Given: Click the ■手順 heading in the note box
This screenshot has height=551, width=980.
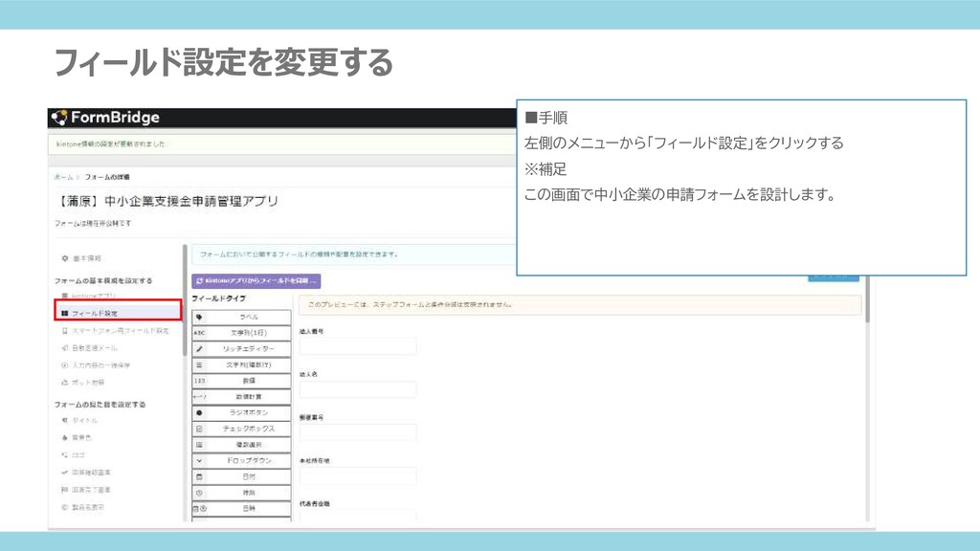Looking at the screenshot, I should pos(546,118).
